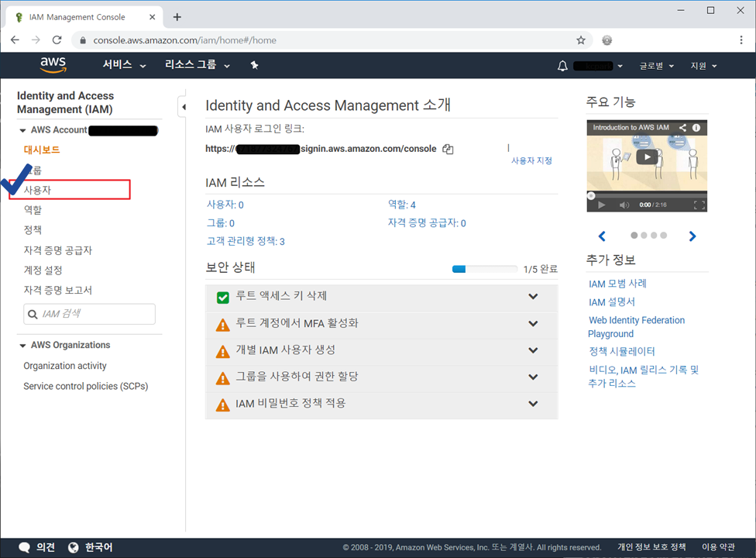
Task: Open the 리소스 그룹 dropdown
Action: click(x=198, y=64)
